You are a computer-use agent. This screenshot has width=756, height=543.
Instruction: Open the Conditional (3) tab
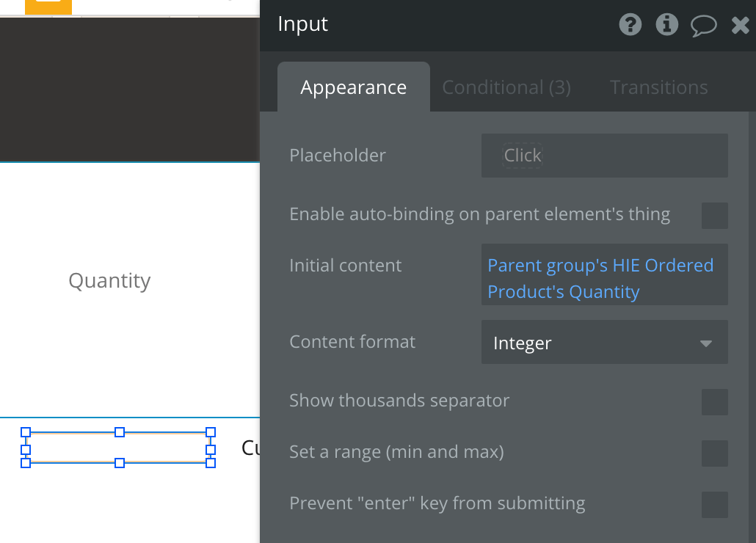[x=506, y=88]
